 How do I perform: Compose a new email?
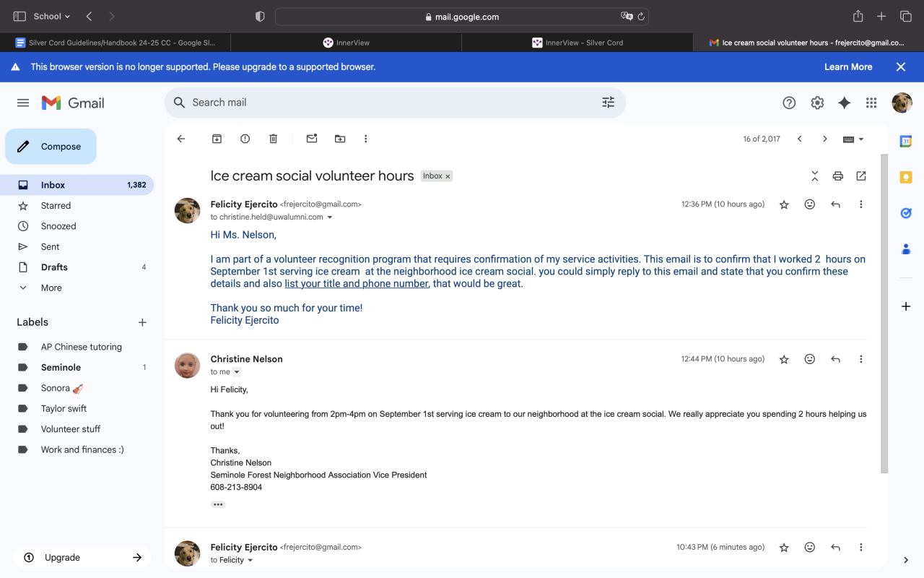click(51, 147)
